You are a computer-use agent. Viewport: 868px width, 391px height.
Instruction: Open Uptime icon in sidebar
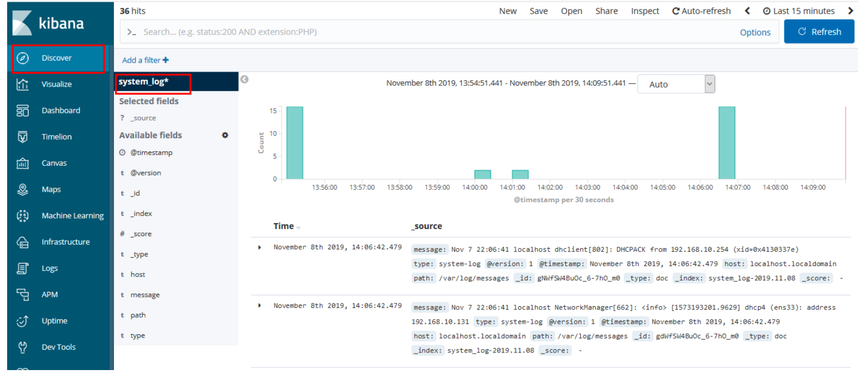23,321
